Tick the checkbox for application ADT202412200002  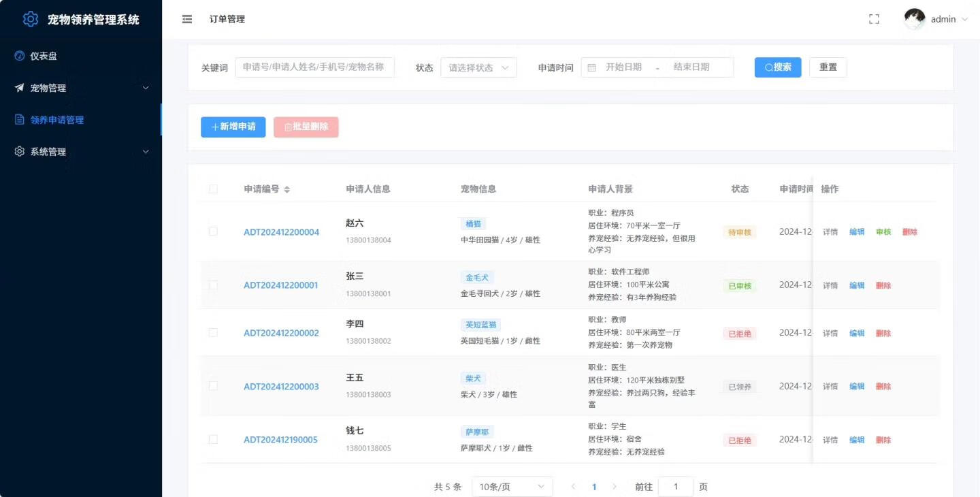pos(213,333)
